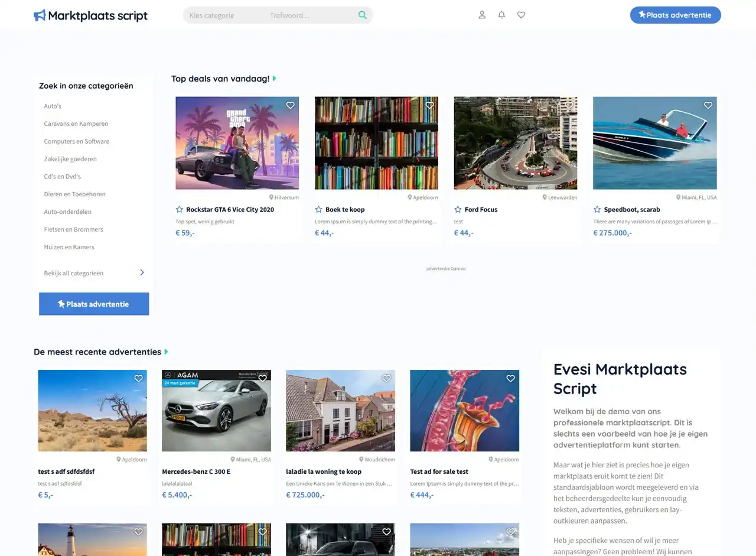The image size is (756, 556).
Task: Open the user account icon
Action: click(482, 15)
